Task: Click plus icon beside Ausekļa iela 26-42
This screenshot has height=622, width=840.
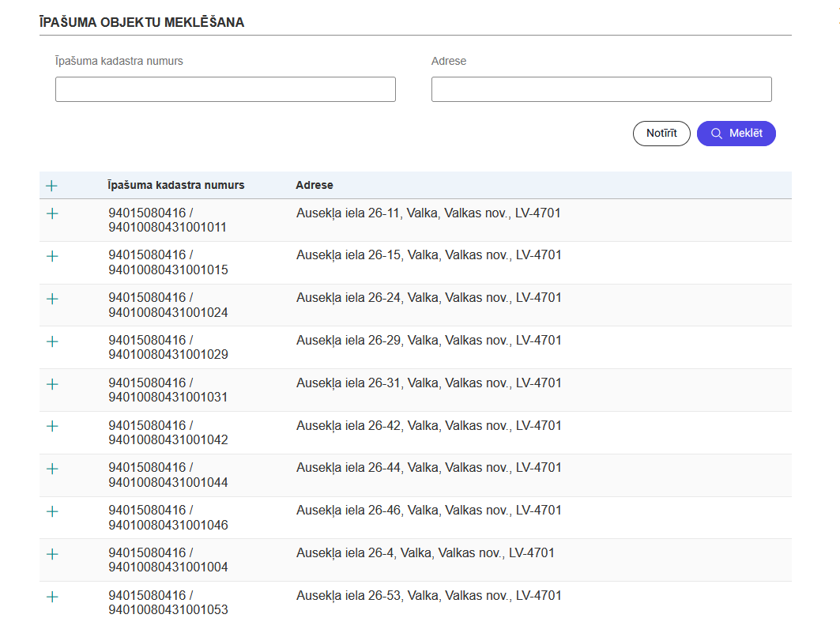Action: coord(52,426)
